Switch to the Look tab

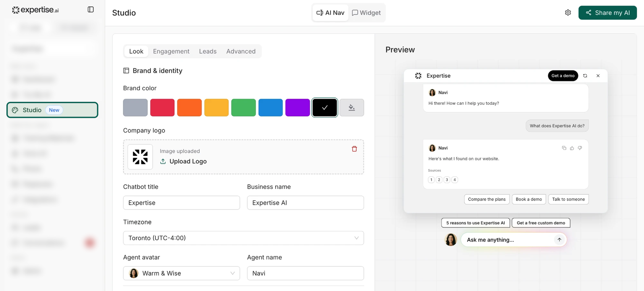click(x=136, y=51)
